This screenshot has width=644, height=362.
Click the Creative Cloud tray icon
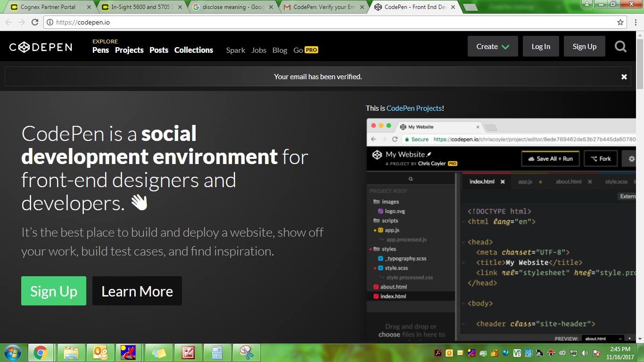[x=562, y=353]
